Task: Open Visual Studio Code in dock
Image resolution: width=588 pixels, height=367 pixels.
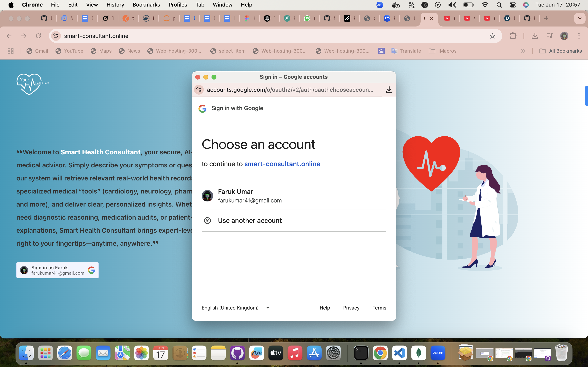Action: coord(399,353)
